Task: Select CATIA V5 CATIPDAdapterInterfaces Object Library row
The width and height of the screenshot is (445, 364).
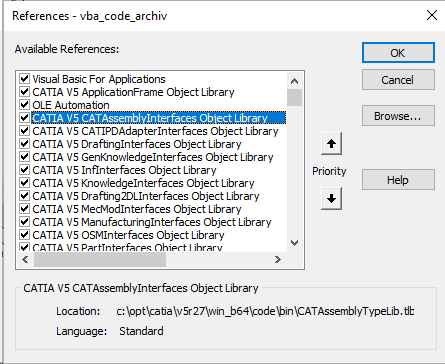Action: tap(155, 131)
